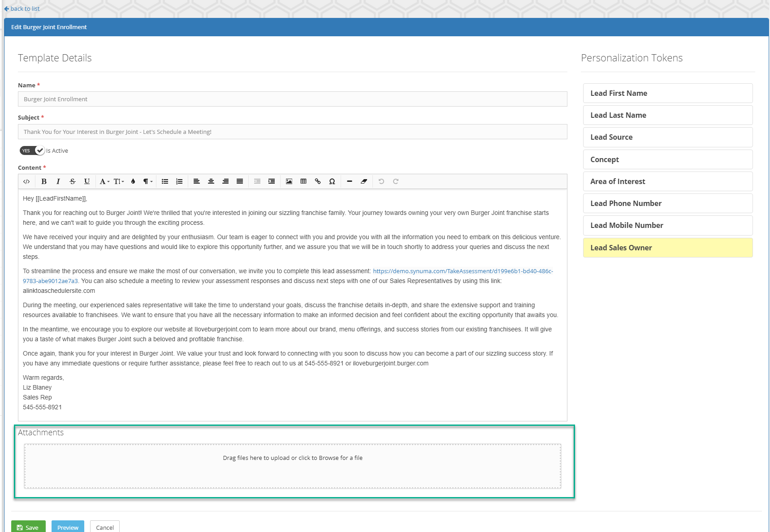Open the TakeAssessment link in content
The image size is (770, 532).
pos(463,271)
